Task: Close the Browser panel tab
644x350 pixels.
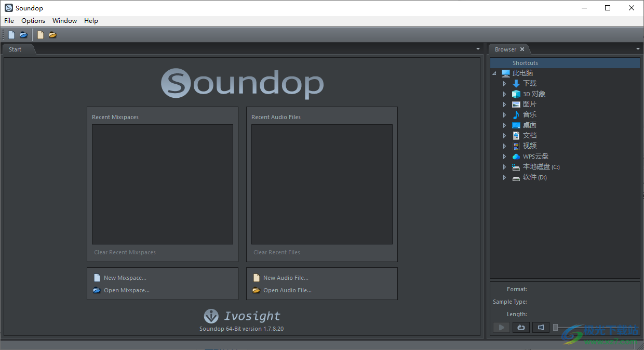Action: pyautogui.click(x=522, y=49)
